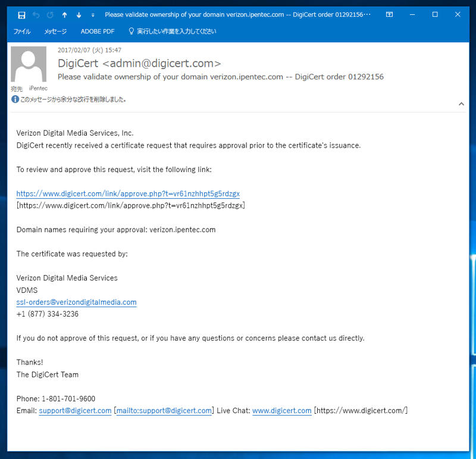Viewport: 476px width, 459px height.
Task: Go to previous item with the up arrow
Action: coord(64,15)
